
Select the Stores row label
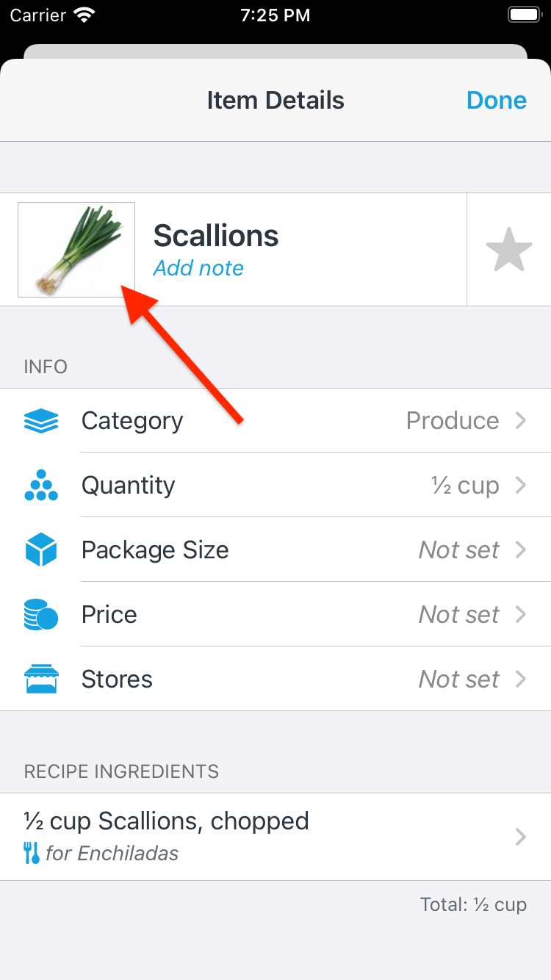pos(117,680)
